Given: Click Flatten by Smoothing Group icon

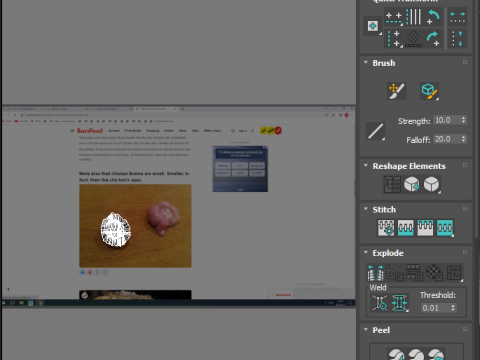Looking at the screenshot, I should 415,273.
